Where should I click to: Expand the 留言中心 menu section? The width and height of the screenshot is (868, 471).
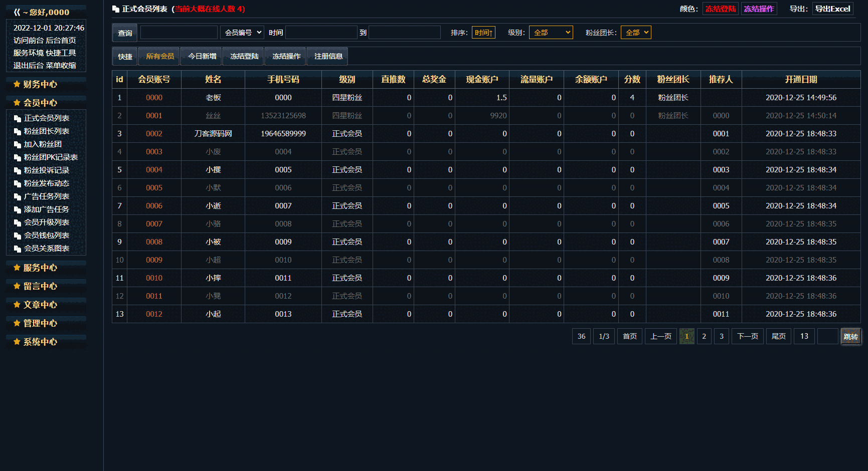pos(40,286)
